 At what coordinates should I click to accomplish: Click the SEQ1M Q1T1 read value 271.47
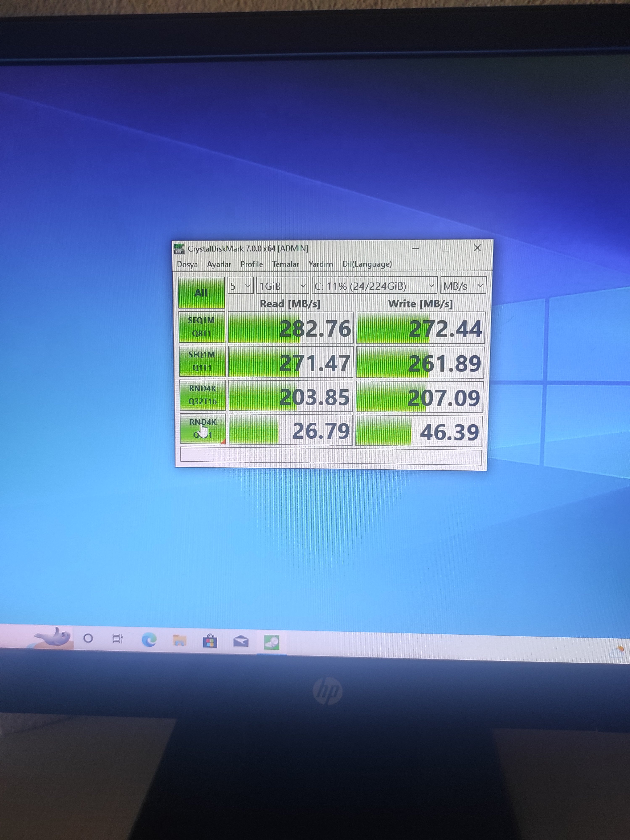point(291,362)
